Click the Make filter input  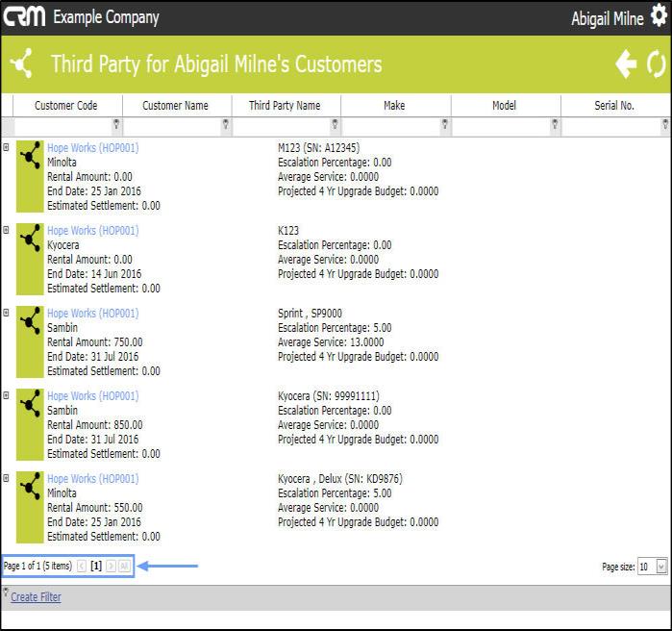pyautogui.click(x=391, y=127)
